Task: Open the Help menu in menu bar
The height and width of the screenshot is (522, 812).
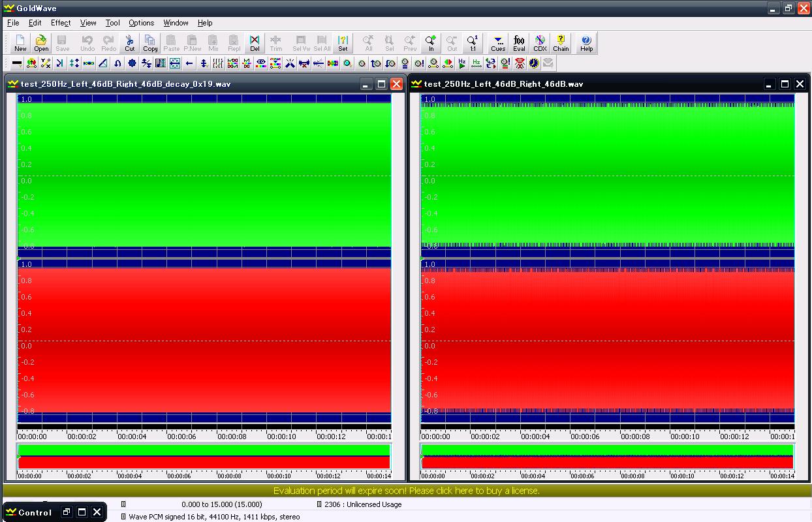Action: pos(205,23)
